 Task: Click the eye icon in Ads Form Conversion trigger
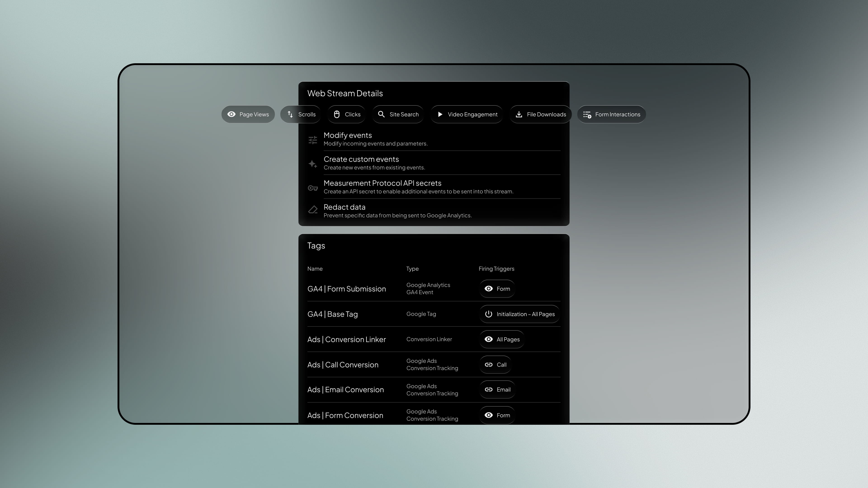pos(488,415)
